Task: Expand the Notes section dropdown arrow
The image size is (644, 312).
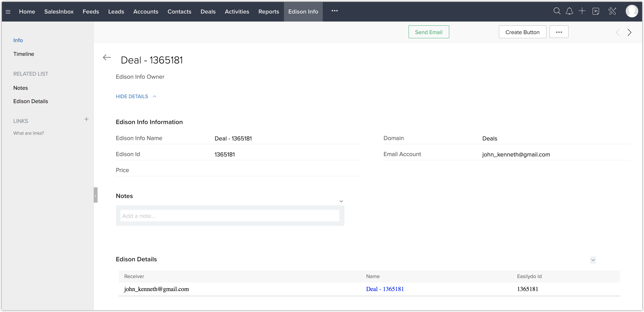Action: pyautogui.click(x=341, y=201)
